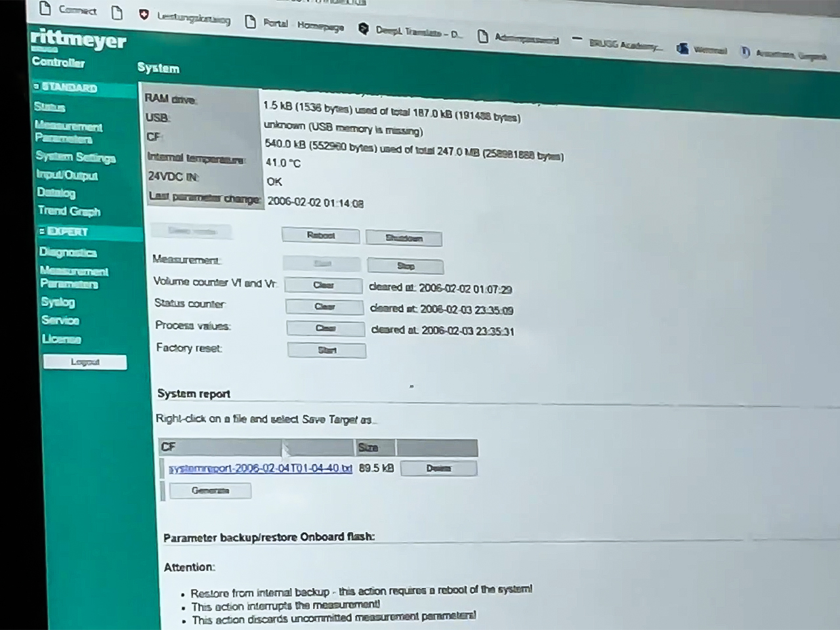Select last parameter change timestamp 2006-02-02 01:14:08
This screenshot has width=840, height=630.
(x=316, y=203)
